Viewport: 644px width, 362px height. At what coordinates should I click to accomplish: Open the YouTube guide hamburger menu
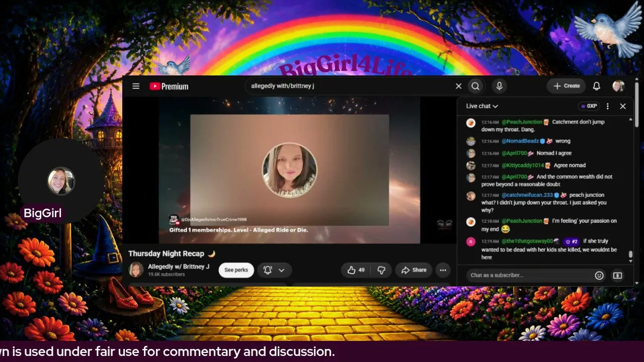click(136, 86)
